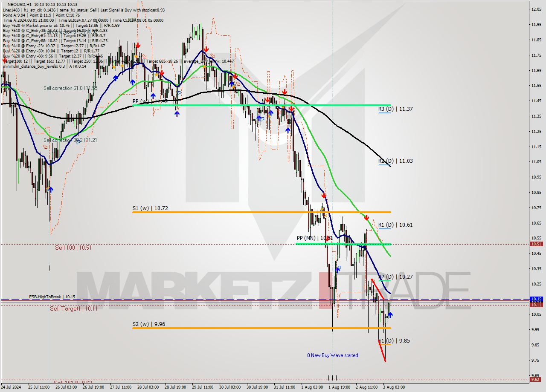Select the 'Sell correction 61.8 | 11.55' label
Viewport: 546px width, 392px height.
pyautogui.click(x=70, y=88)
